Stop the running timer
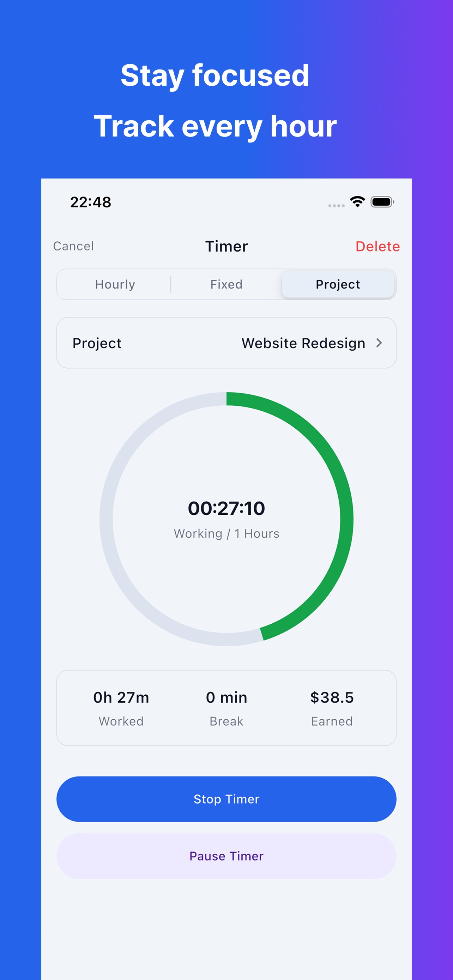Viewport: 453px width, 980px height. (x=226, y=799)
